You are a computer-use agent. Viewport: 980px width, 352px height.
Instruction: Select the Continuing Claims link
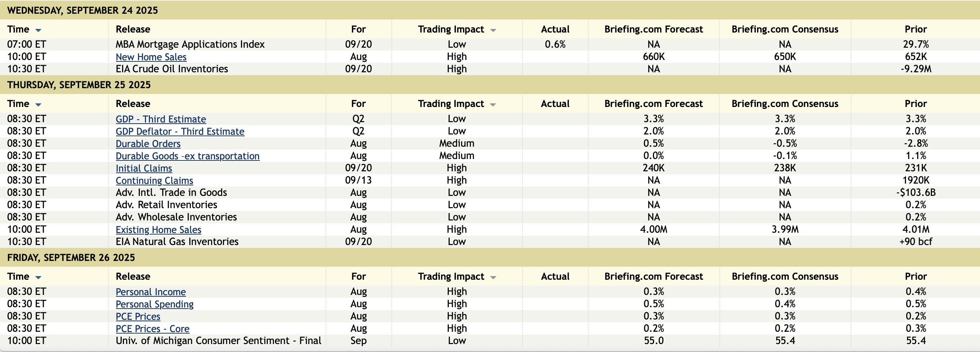tap(154, 181)
